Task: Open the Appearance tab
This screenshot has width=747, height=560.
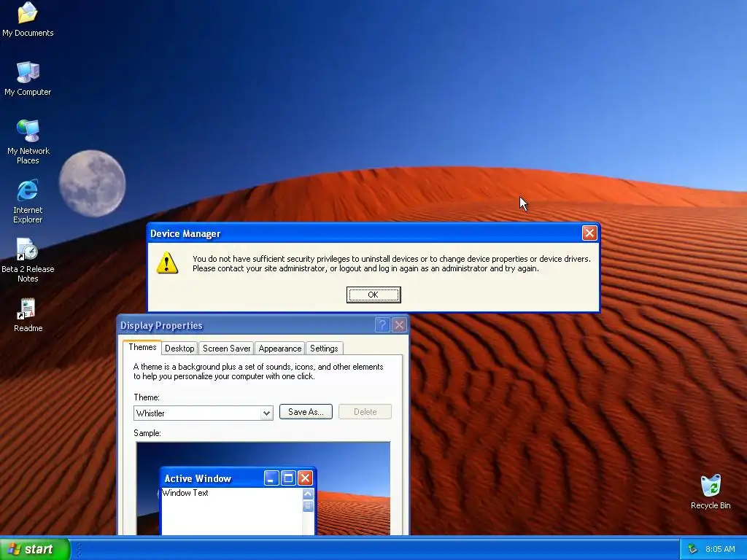Action: point(280,348)
